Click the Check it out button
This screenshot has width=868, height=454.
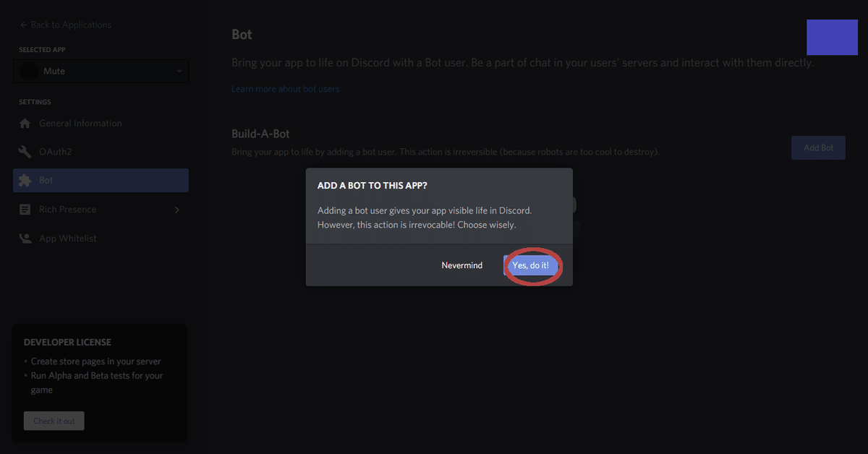54,421
